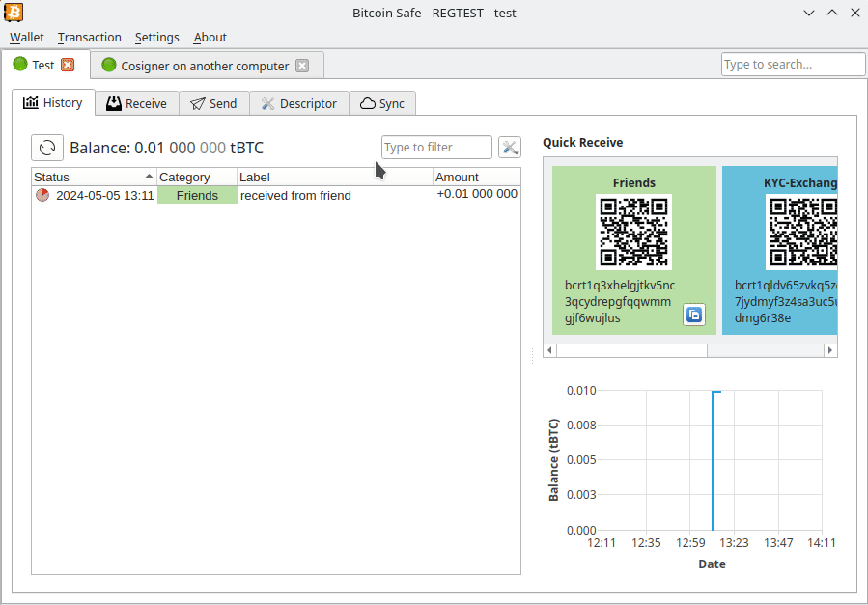This screenshot has width=868, height=605.
Task: Open the About menu
Action: (x=210, y=37)
